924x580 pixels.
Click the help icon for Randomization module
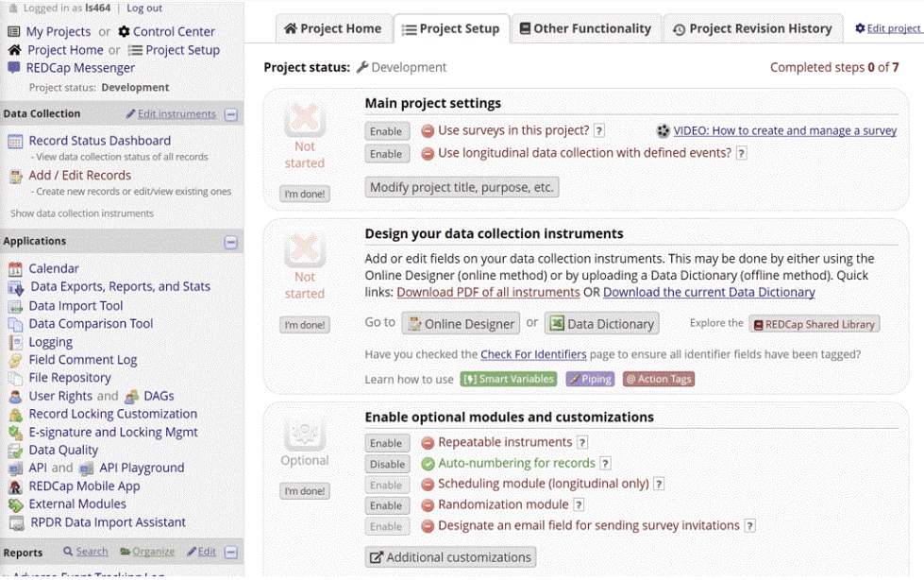(x=579, y=505)
